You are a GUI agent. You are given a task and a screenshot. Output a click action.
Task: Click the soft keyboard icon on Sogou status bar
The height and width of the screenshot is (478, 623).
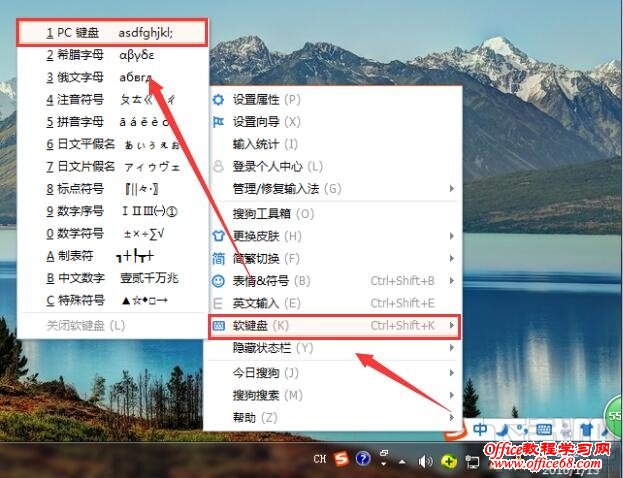point(544,430)
